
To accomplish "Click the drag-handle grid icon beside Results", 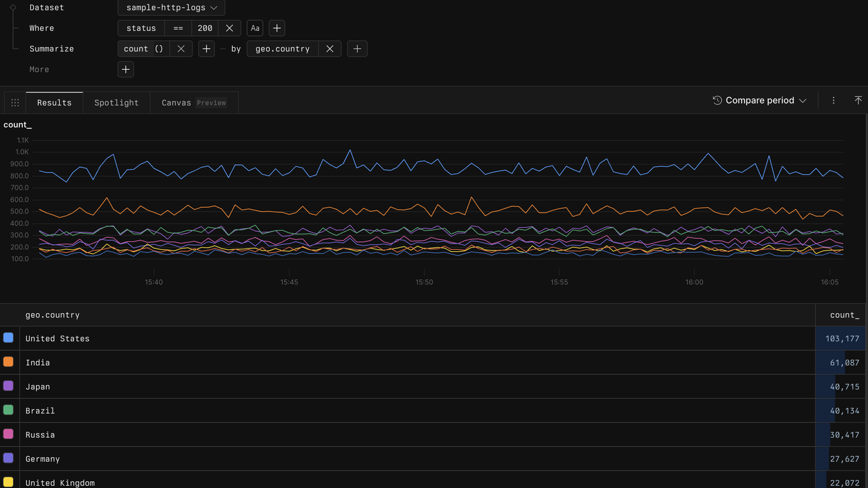I will [x=15, y=103].
